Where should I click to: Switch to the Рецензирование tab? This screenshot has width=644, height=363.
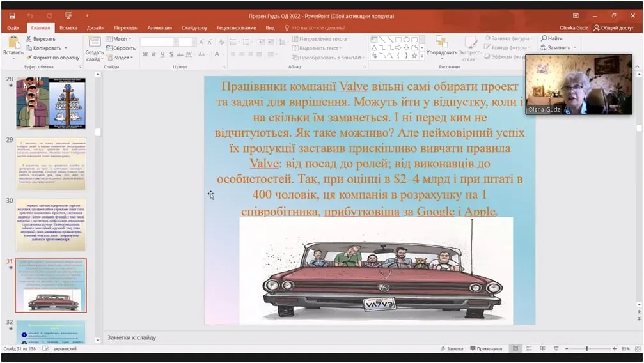click(236, 28)
